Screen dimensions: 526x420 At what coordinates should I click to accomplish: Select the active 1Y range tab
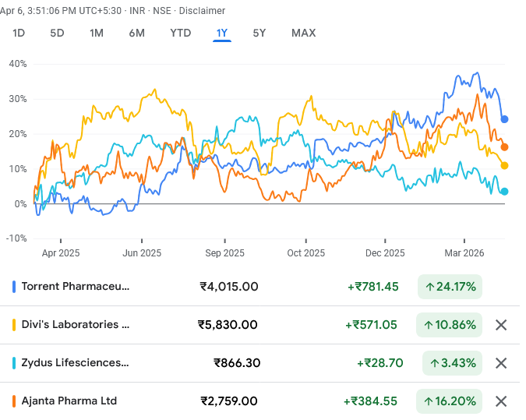tap(222, 34)
